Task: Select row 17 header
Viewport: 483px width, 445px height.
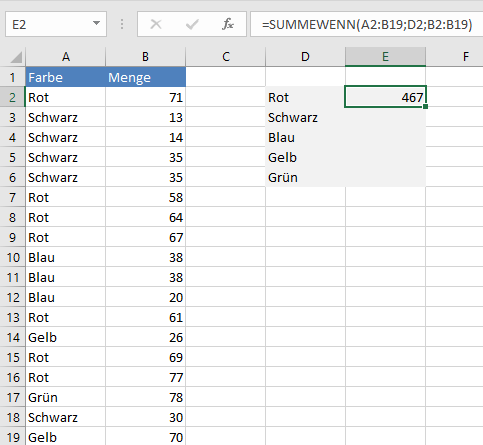Action: click(13, 397)
